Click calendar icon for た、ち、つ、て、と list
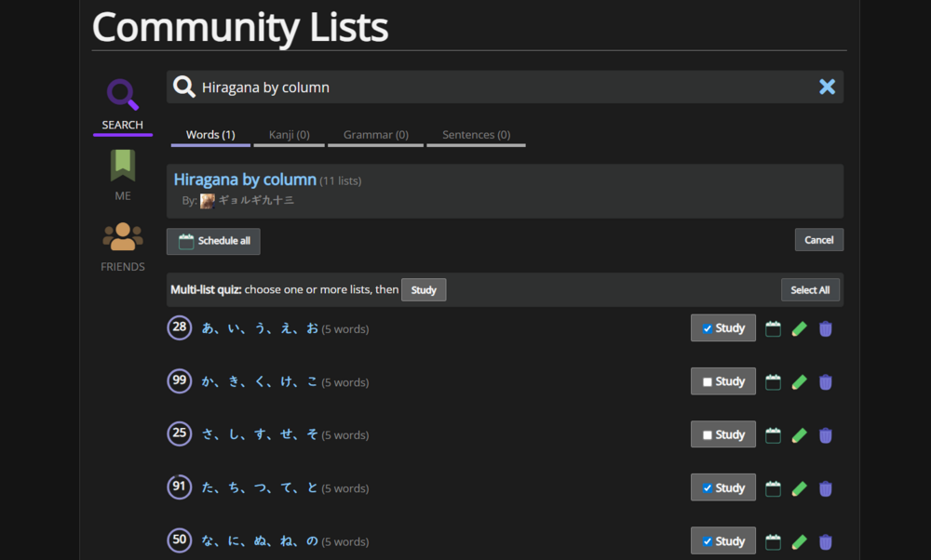 coord(773,488)
